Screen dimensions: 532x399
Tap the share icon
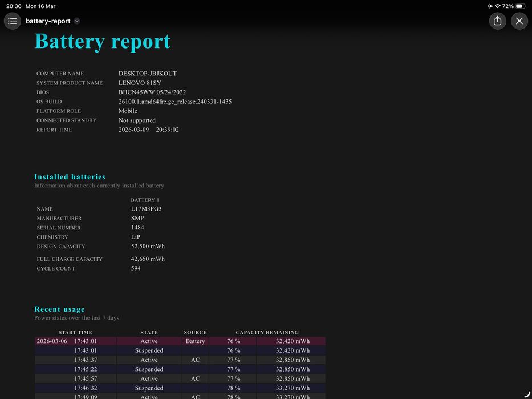(497, 21)
